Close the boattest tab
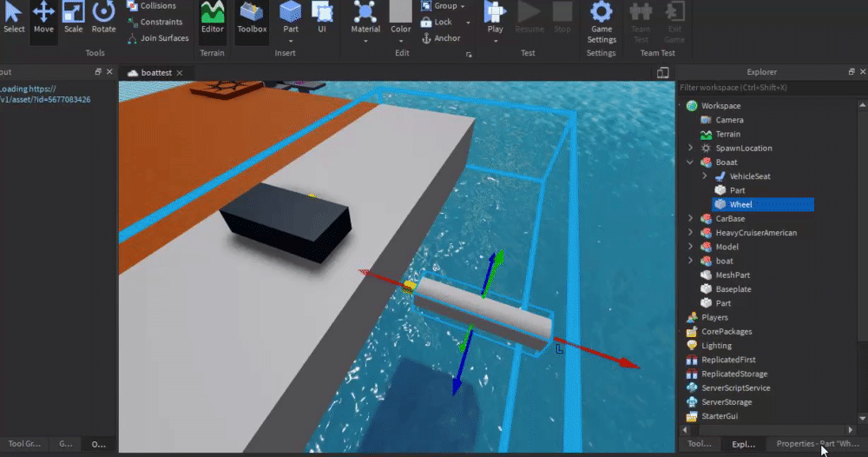 point(180,73)
